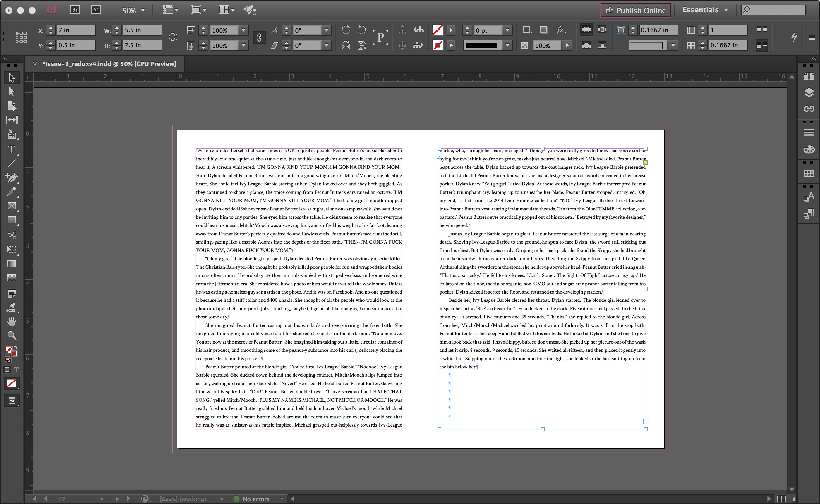The image size is (820, 504).
Task: Click the Publish Online button
Action: point(636,10)
